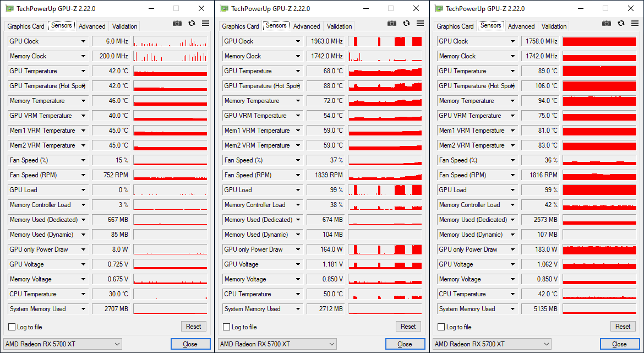Image resolution: width=644 pixels, height=353 pixels.
Task: Tick Log to file in the middle window
Action: (x=227, y=327)
